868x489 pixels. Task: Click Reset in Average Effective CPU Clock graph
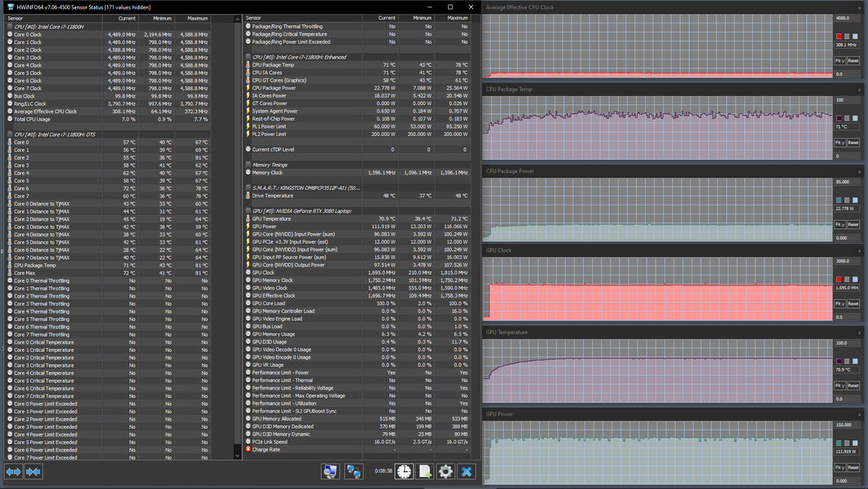pos(853,61)
